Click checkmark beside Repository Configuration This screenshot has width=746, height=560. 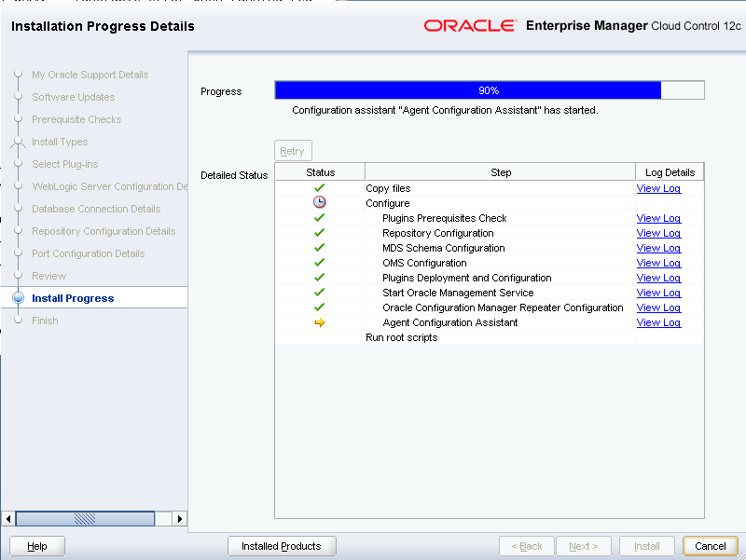click(x=319, y=232)
